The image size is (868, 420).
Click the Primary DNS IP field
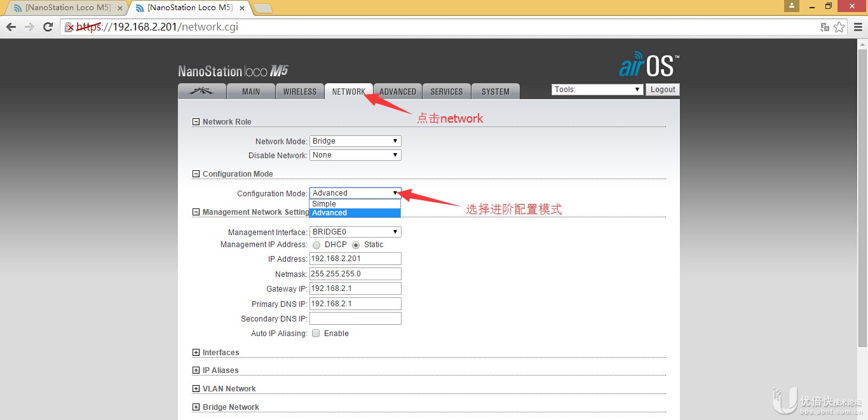(x=355, y=304)
